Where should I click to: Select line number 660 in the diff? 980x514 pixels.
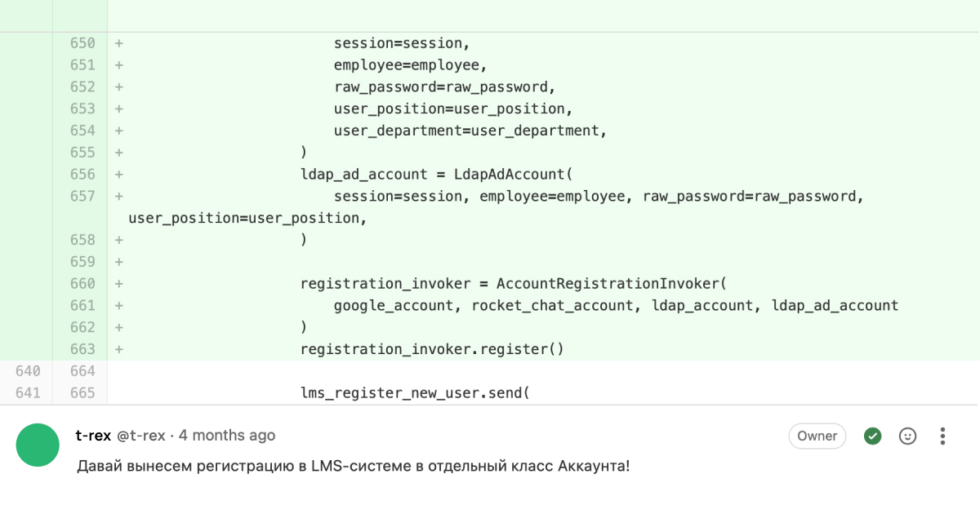(82, 283)
